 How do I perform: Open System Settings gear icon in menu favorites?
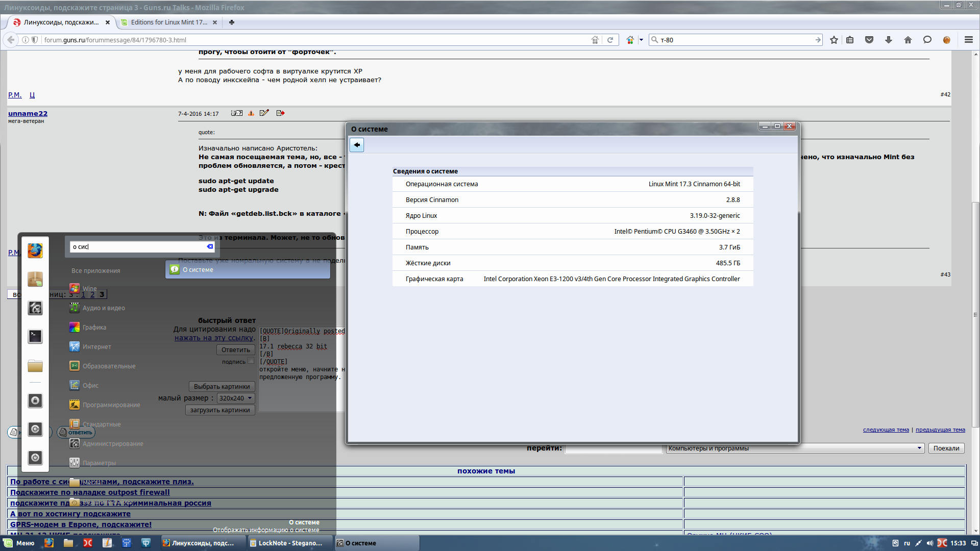tap(35, 308)
